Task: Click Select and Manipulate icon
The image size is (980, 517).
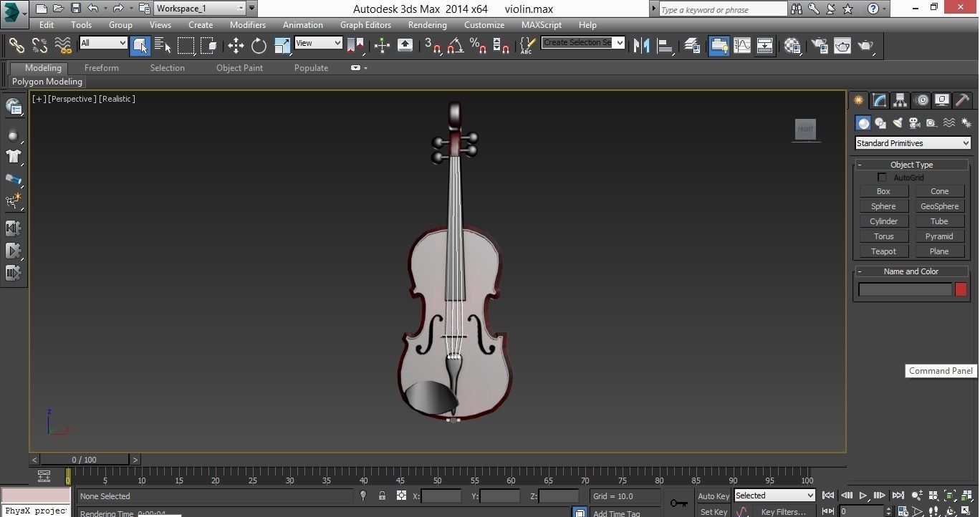Action: click(382, 46)
